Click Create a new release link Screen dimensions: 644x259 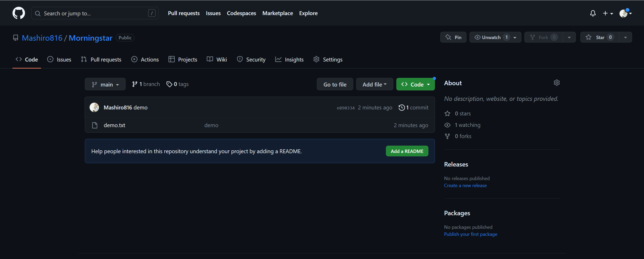click(465, 186)
